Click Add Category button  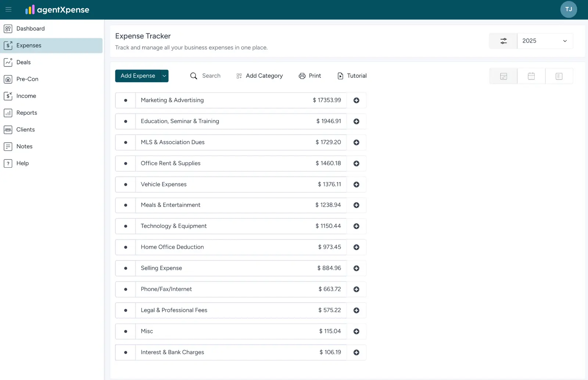point(259,76)
